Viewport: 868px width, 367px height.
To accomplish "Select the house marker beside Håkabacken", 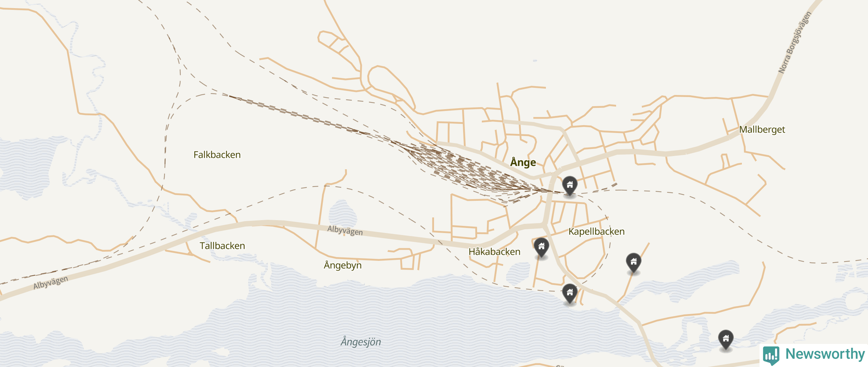I will click(541, 247).
